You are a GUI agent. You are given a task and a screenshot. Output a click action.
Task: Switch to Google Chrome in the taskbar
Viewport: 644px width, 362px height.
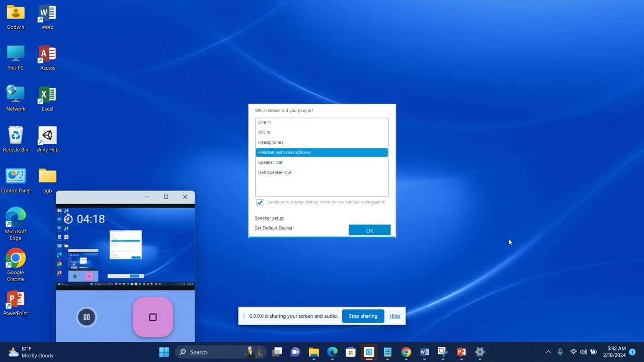(406, 352)
